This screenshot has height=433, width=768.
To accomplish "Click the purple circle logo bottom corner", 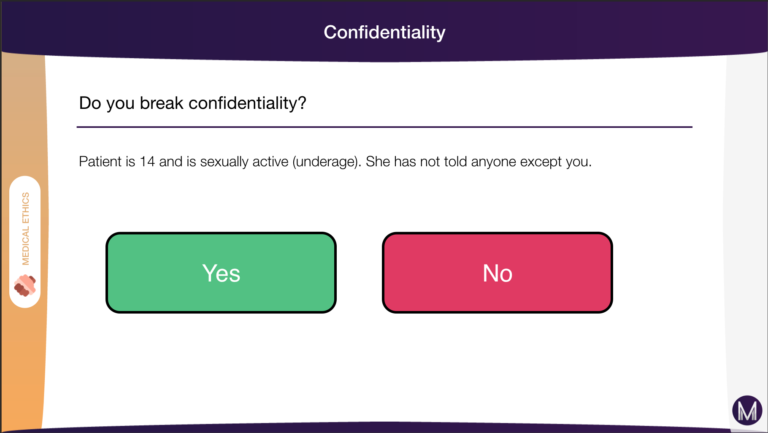I will click(747, 410).
